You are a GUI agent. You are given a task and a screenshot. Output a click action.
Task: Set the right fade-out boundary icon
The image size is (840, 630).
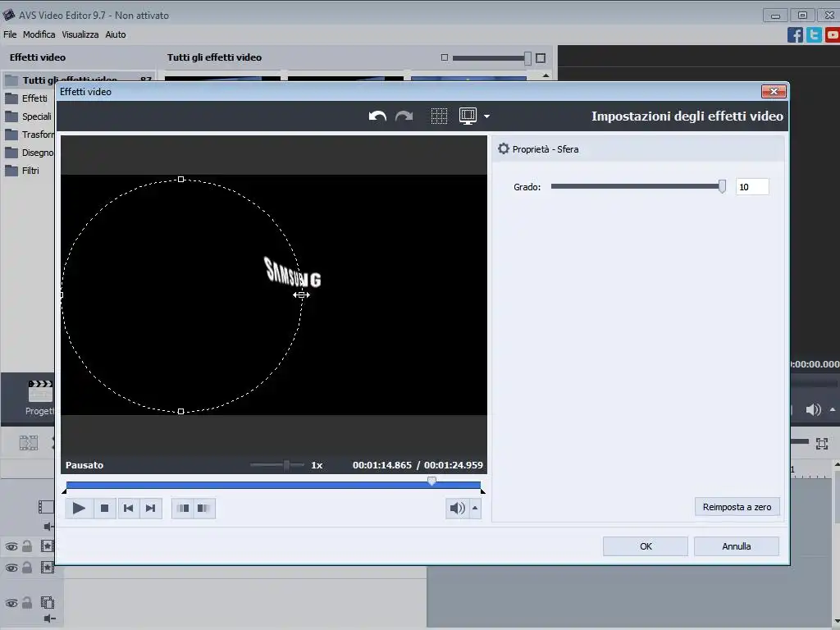[x=204, y=509]
